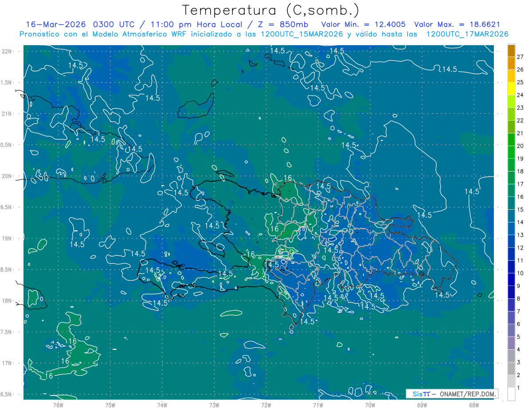Screen dimensions: 532x411
Task: Click the yellow color scale segment beside 25
Action: pyautogui.click(x=511, y=89)
